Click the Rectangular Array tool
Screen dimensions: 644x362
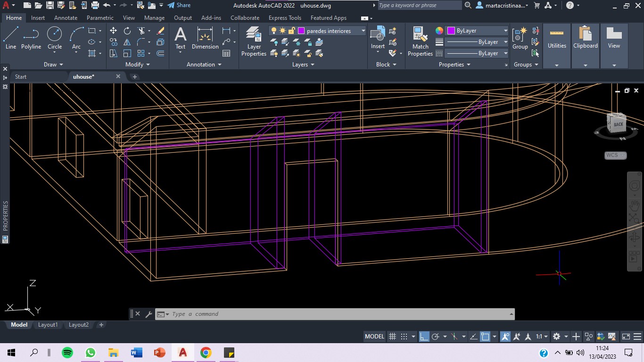[141, 53]
